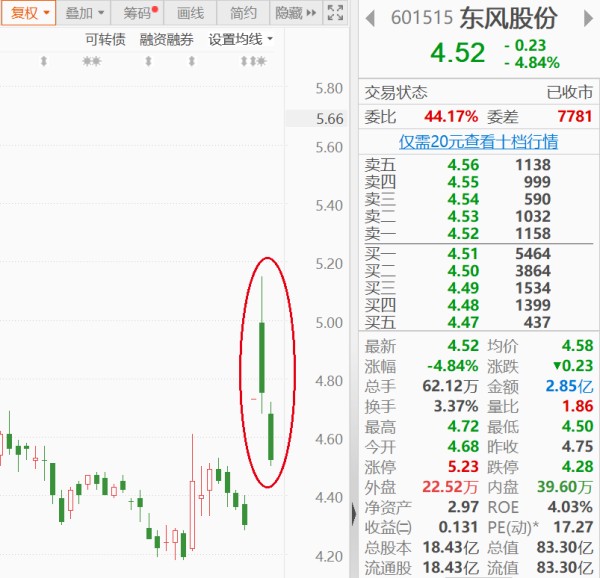Select the 画线 drawing tab
600x578 pixels.
[x=190, y=13]
